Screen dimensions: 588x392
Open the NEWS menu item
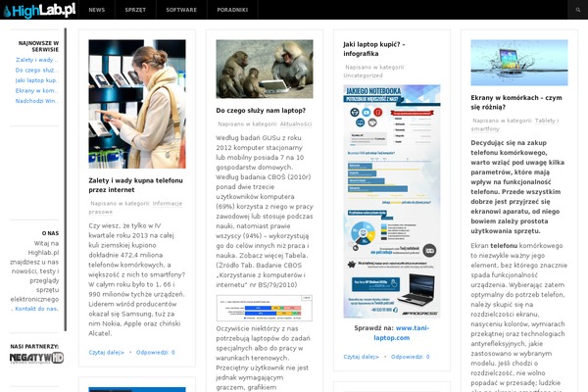click(97, 10)
